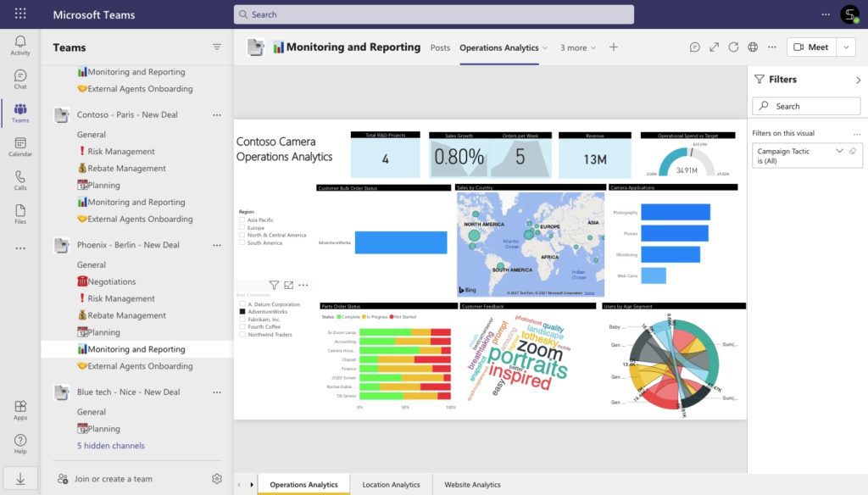
Task: Check the Asia Pacific region checkbox
Action: [x=242, y=220]
